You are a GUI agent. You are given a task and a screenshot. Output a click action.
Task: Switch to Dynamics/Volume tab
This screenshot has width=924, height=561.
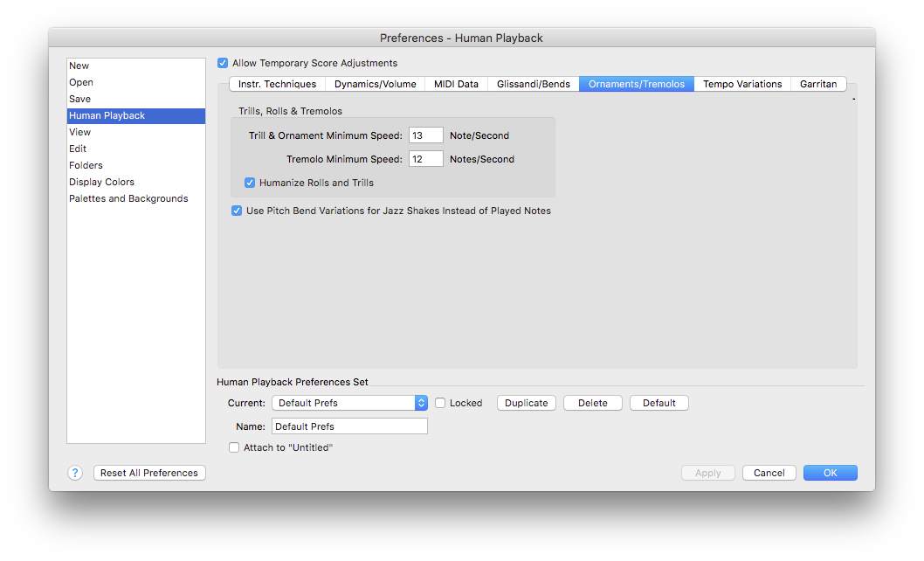(376, 84)
